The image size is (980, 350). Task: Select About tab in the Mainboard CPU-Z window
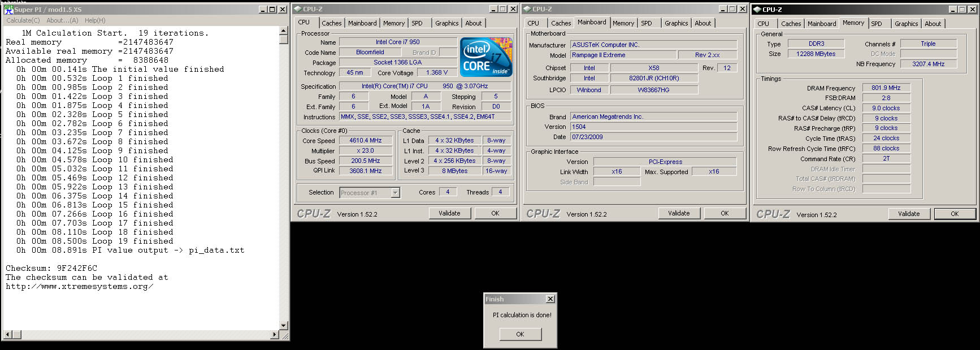pyautogui.click(x=703, y=23)
